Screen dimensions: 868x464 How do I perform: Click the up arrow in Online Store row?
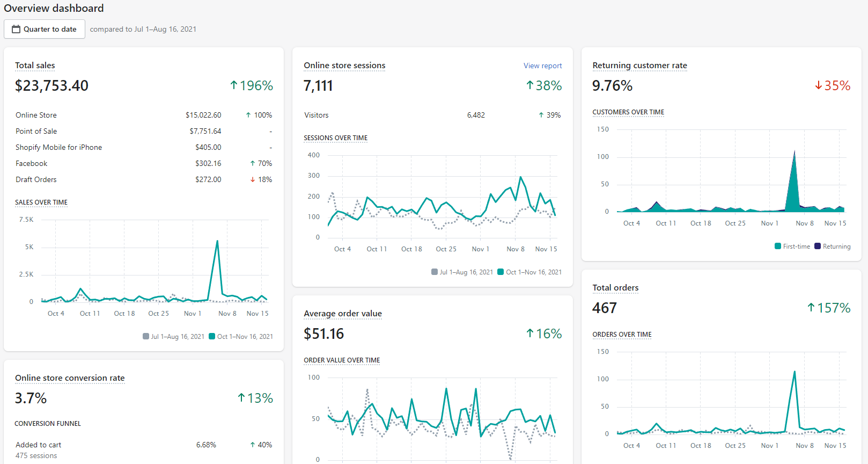point(248,115)
